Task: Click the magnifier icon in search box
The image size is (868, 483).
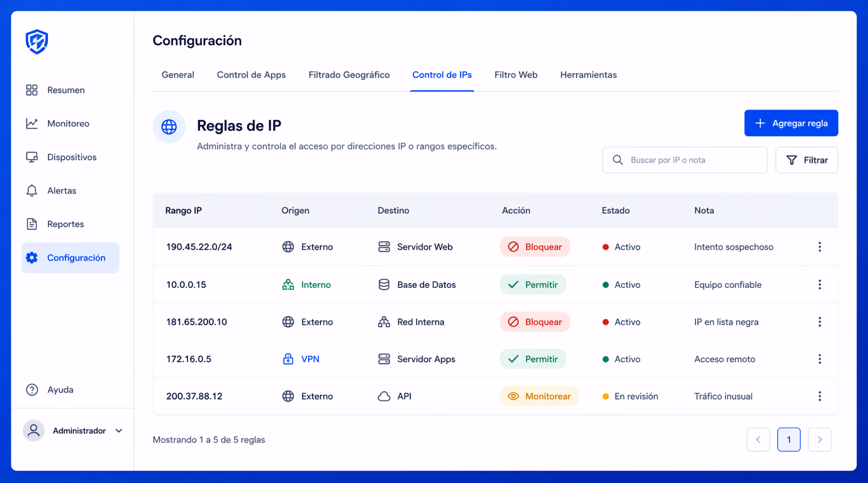Action: pyautogui.click(x=618, y=160)
